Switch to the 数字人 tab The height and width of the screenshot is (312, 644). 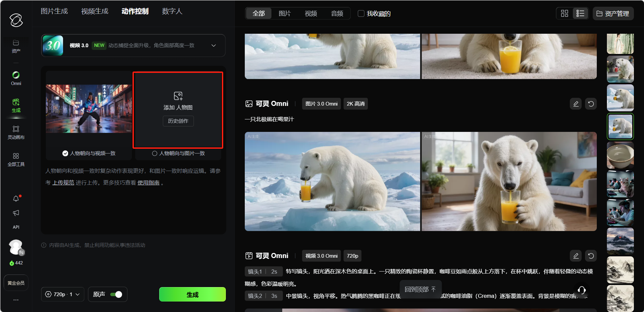(172, 11)
